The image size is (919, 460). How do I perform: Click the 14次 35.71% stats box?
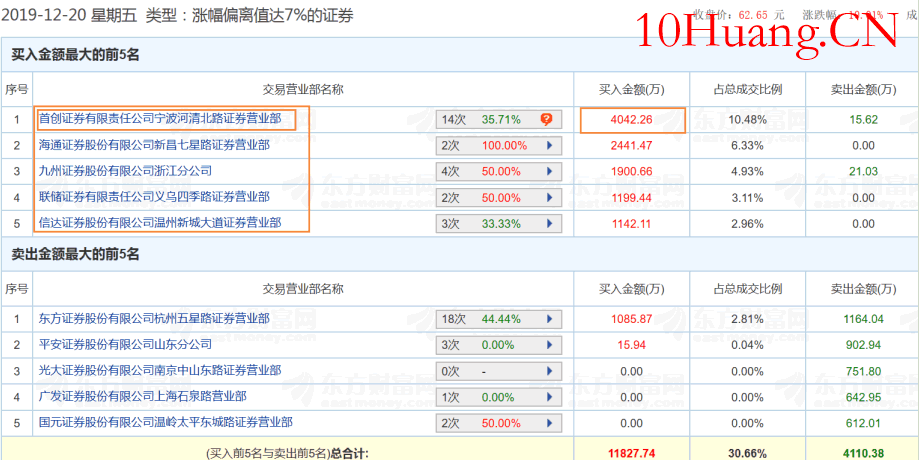point(499,120)
